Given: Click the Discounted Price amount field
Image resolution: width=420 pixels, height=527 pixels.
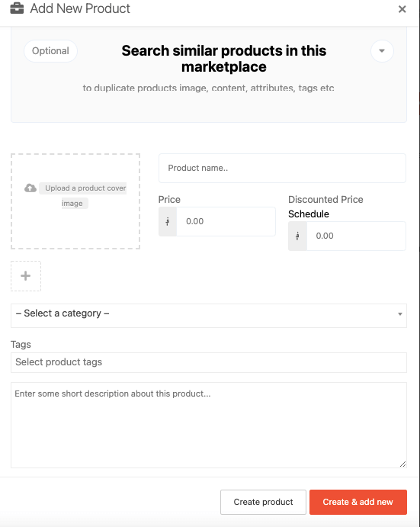Looking at the screenshot, I should pos(356,236).
